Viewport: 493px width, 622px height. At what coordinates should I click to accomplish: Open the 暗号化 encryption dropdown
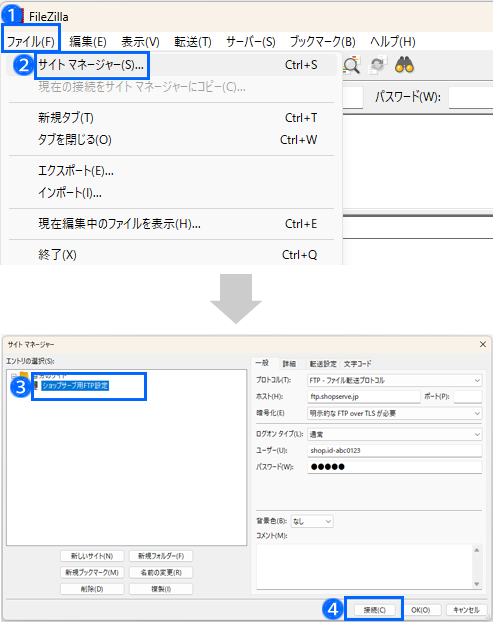pos(395,413)
